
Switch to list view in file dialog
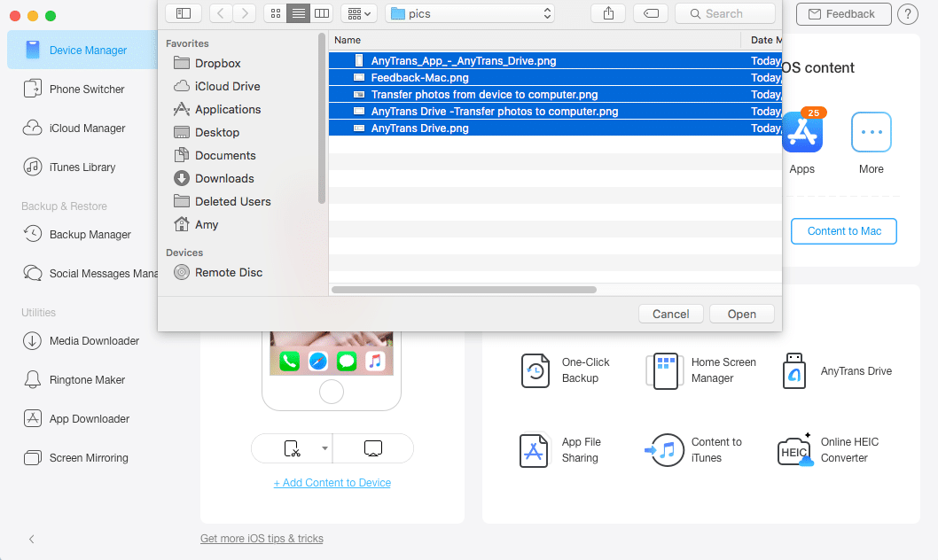(298, 13)
